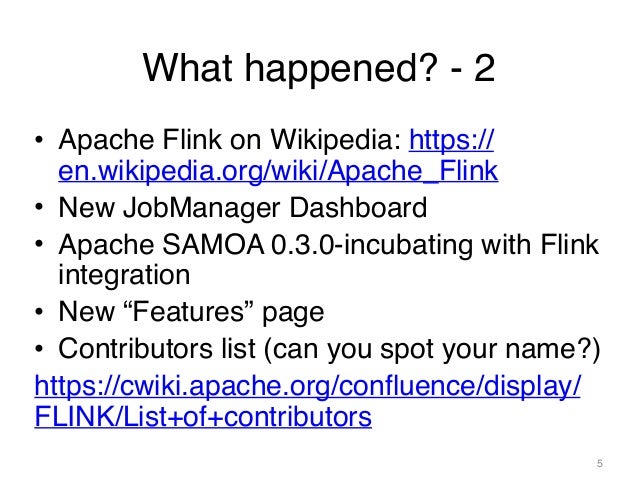Click the FLINK/List+of+contributors link line
The image size is (638, 493).
point(203,417)
